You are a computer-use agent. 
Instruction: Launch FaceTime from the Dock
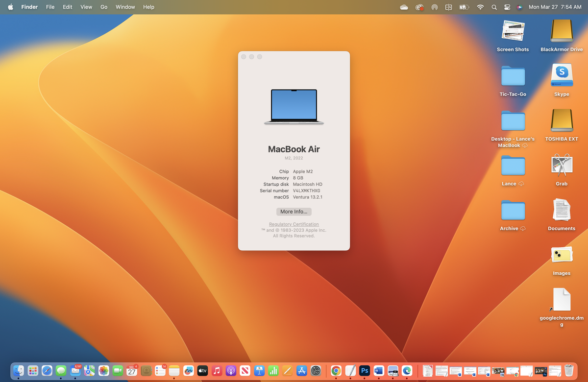[118, 371]
